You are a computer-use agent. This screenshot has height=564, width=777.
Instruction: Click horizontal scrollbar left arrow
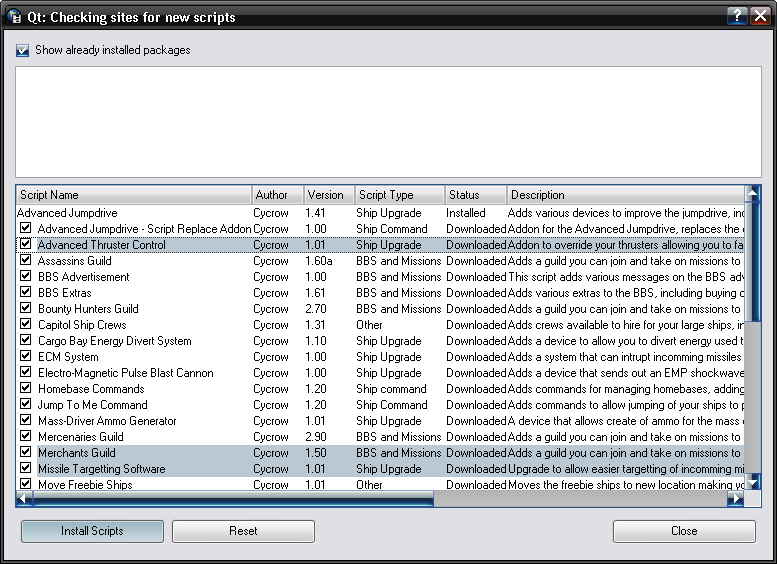(24, 499)
